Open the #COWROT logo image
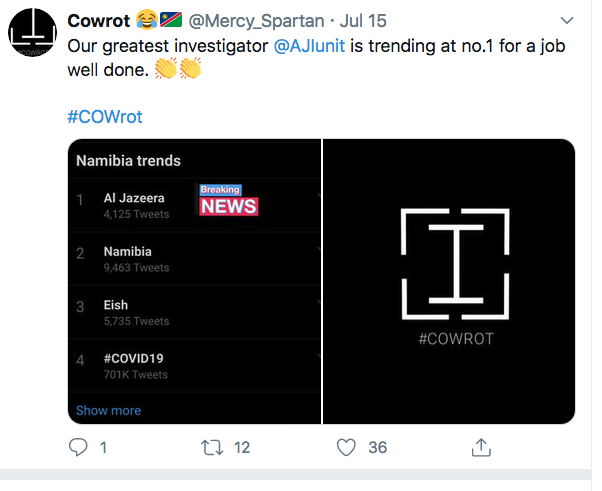Viewport: 602px width, 491px height. [449, 281]
